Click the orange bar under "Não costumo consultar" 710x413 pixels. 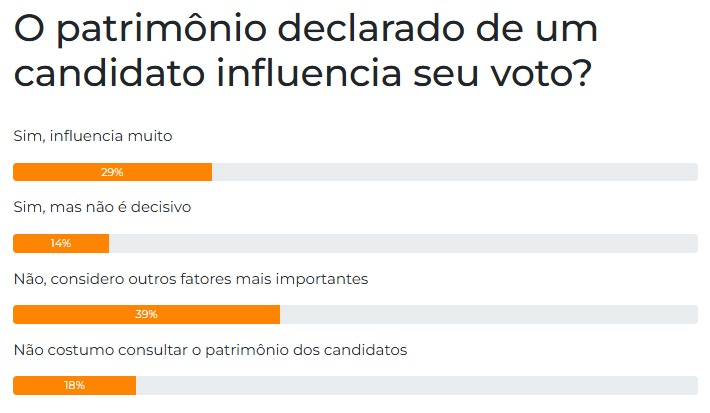point(74,385)
